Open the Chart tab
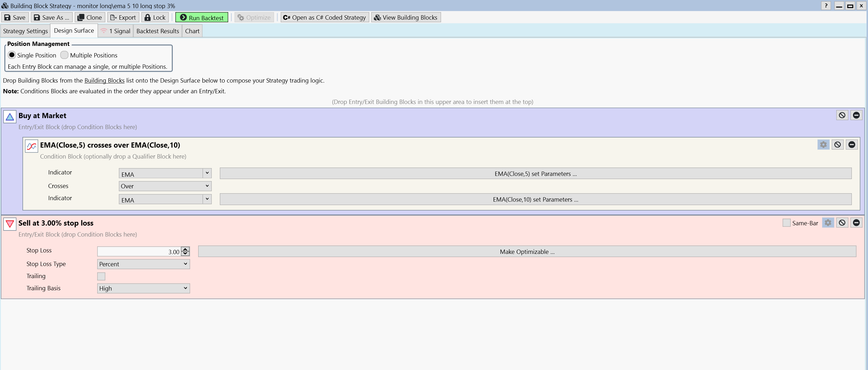This screenshot has width=868, height=370. (192, 31)
